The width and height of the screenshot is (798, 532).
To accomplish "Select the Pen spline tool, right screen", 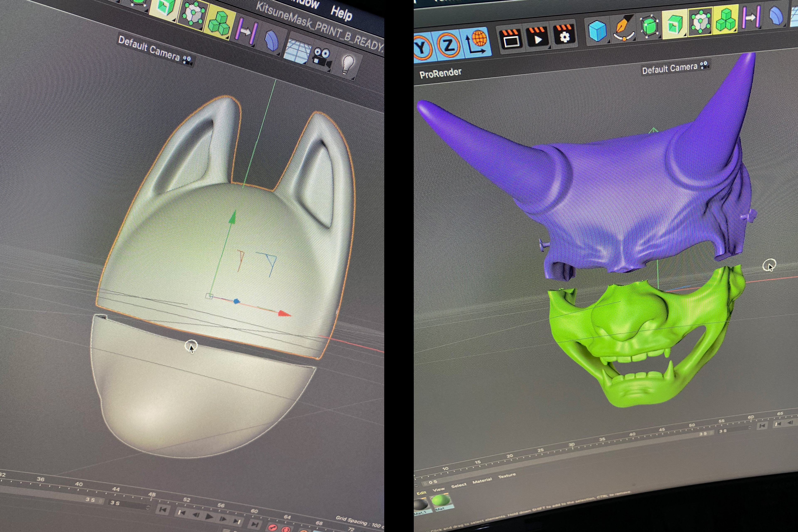I will pyautogui.click(x=624, y=28).
